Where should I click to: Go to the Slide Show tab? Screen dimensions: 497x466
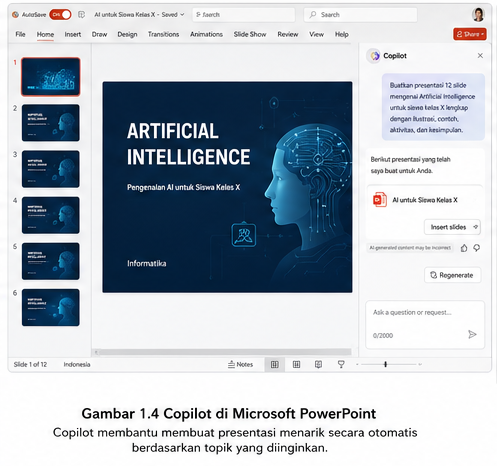(250, 34)
